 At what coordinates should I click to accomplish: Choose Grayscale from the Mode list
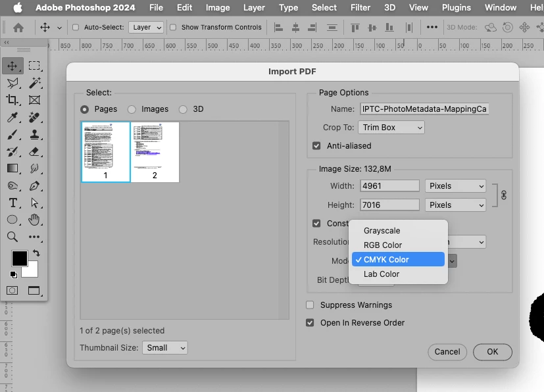[398, 231]
